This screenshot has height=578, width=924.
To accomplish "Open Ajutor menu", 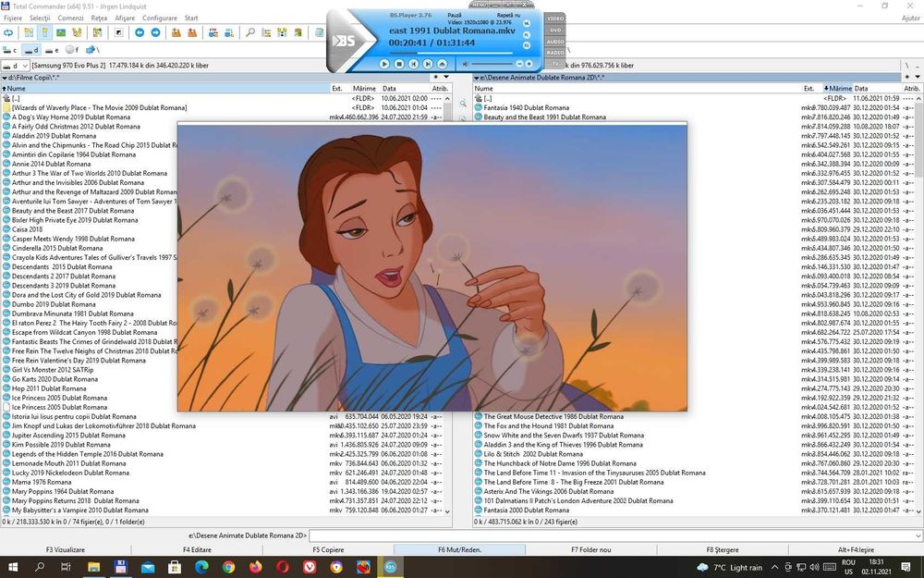I will click(x=911, y=18).
